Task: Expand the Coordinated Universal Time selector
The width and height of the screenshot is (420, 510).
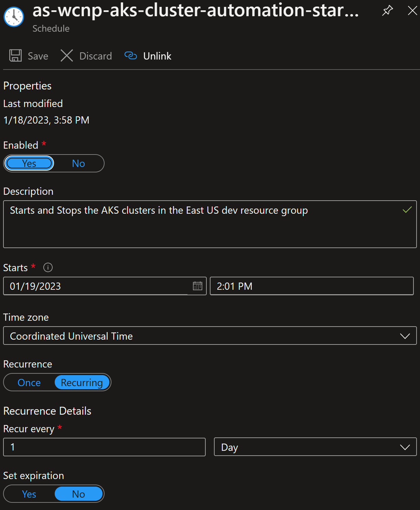Action: [x=210, y=336]
